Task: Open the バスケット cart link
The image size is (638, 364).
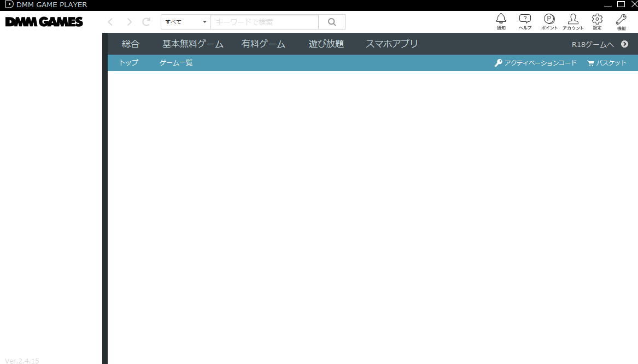Action: pyautogui.click(x=607, y=63)
